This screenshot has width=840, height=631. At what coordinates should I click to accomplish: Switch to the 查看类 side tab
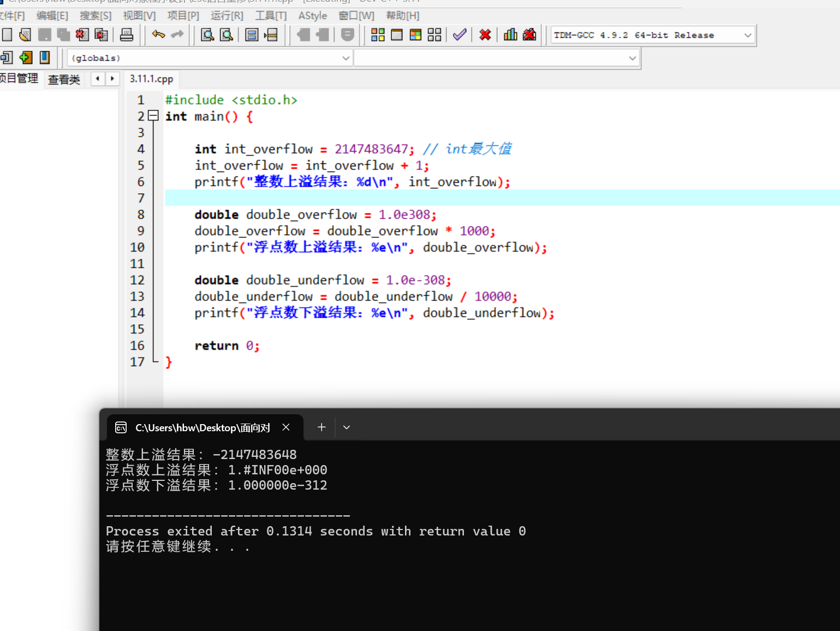click(x=64, y=79)
